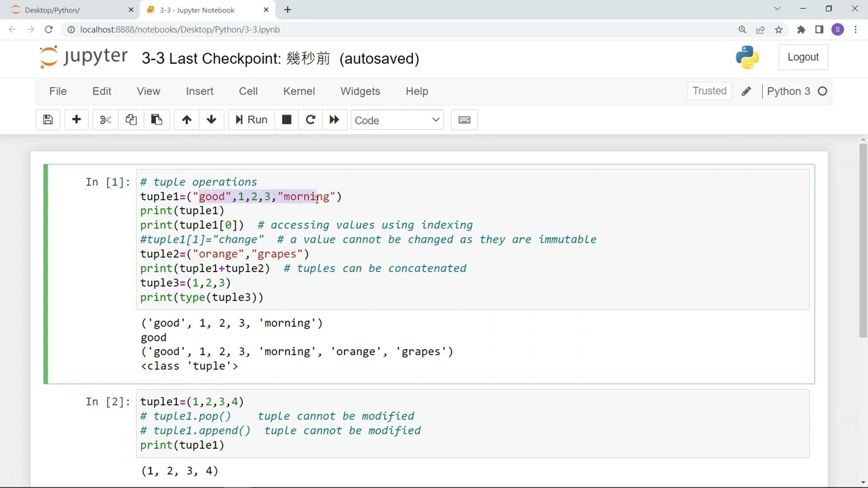
Task: Close the Desktop/Python/ browser tab
Action: (131, 10)
